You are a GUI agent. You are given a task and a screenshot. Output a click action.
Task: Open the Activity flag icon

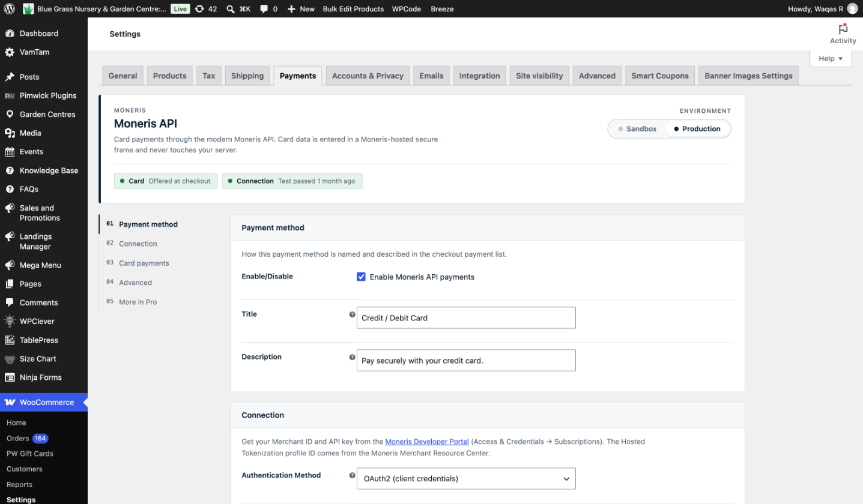[x=843, y=29]
